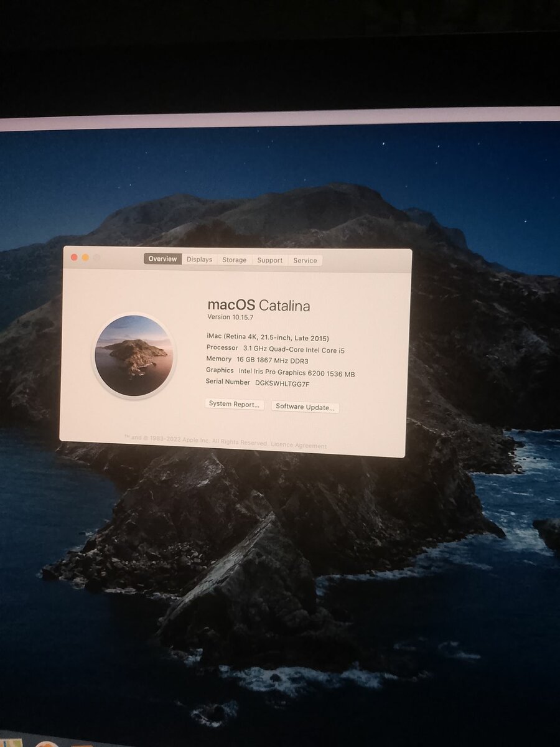Switch to the Displays tab

(x=198, y=260)
